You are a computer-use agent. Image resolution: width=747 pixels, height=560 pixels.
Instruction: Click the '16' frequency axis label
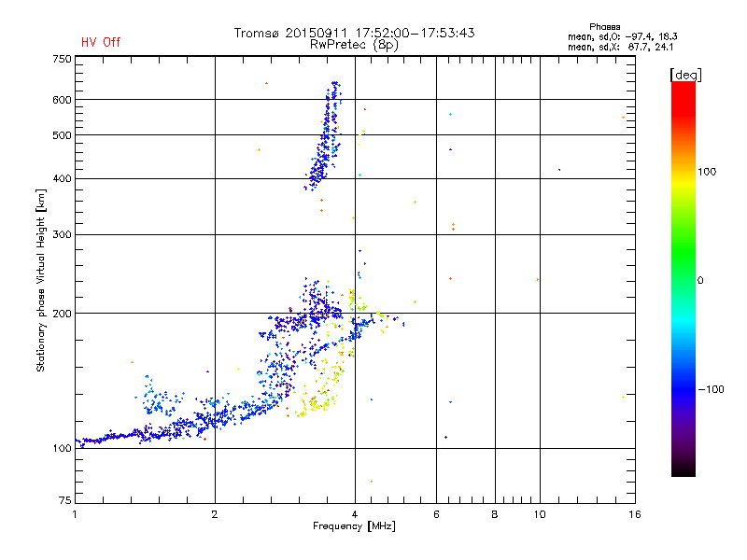(x=635, y=514)
